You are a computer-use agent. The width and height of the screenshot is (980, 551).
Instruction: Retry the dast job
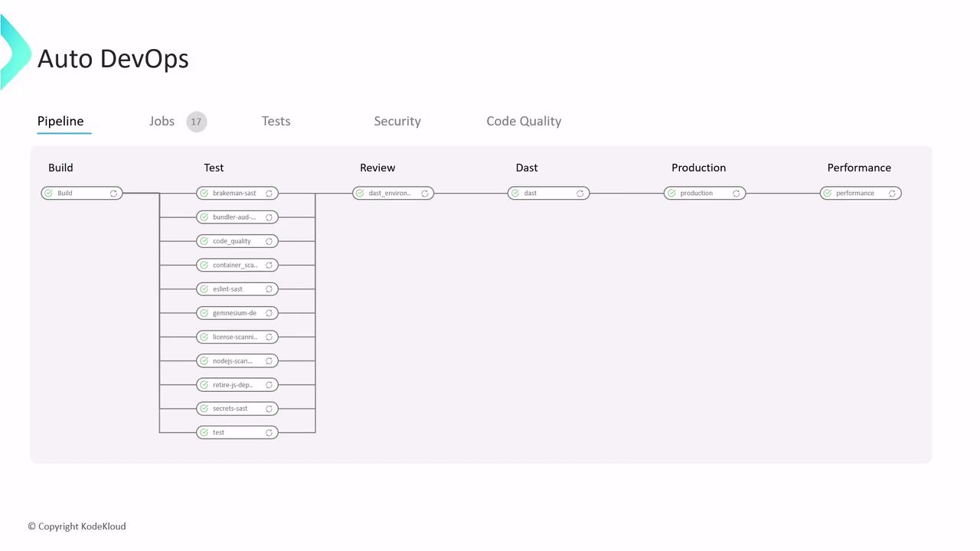[580, 194]
